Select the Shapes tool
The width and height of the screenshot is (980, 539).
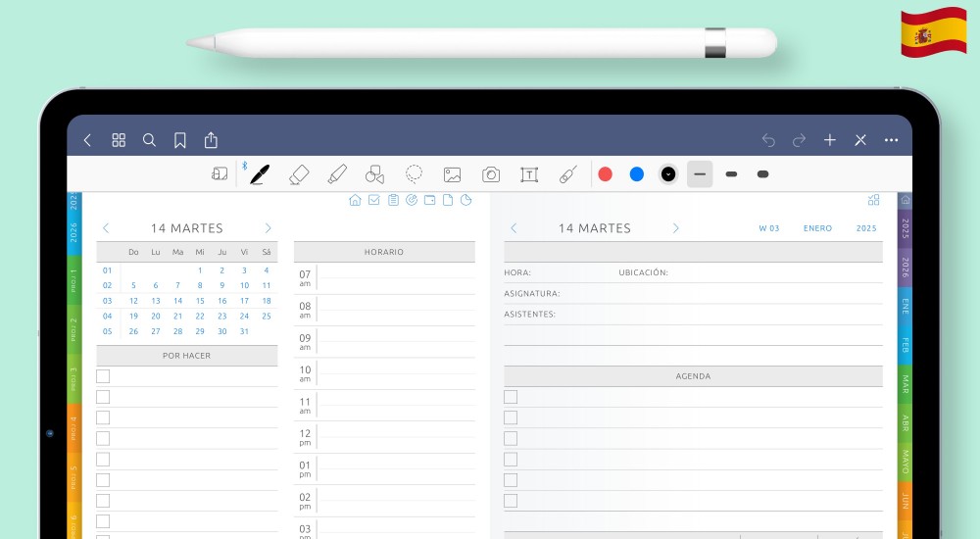coord(374,174)
